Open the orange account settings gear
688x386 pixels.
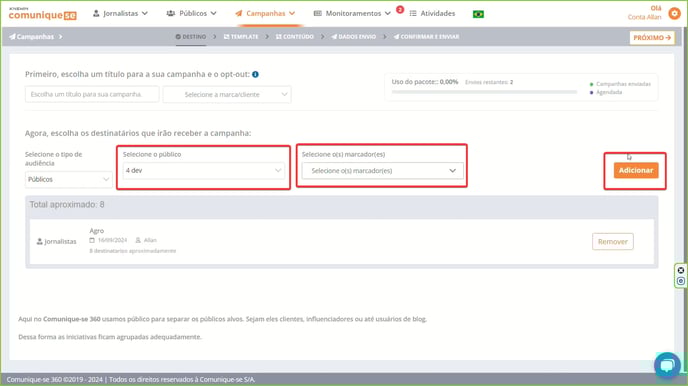click(674, 13)
